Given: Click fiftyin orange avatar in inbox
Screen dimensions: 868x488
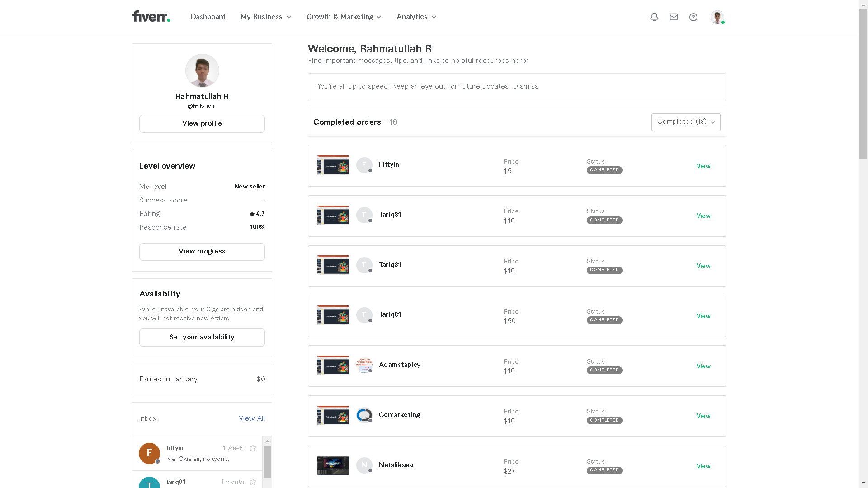Looking at the screenshot, I should (149, 453).
